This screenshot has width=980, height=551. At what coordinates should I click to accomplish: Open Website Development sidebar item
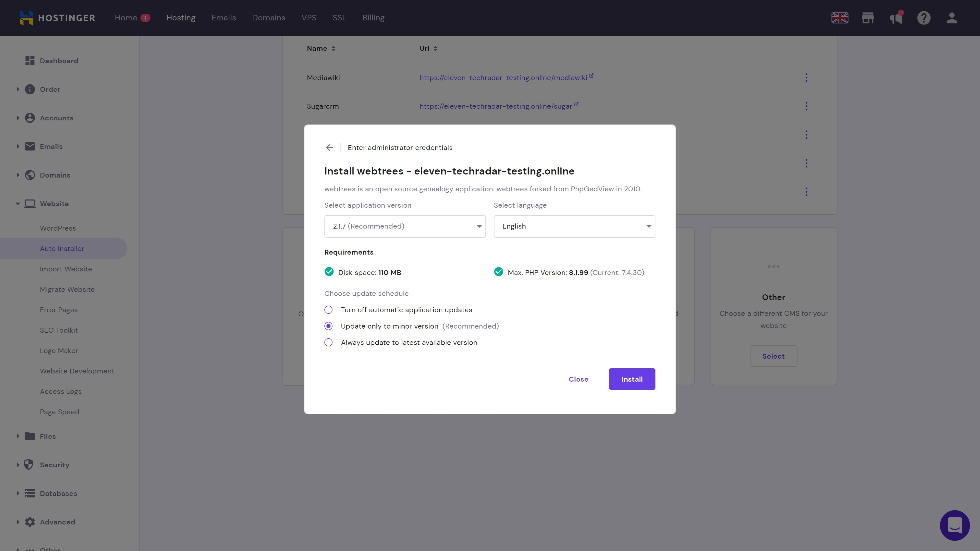77,371
